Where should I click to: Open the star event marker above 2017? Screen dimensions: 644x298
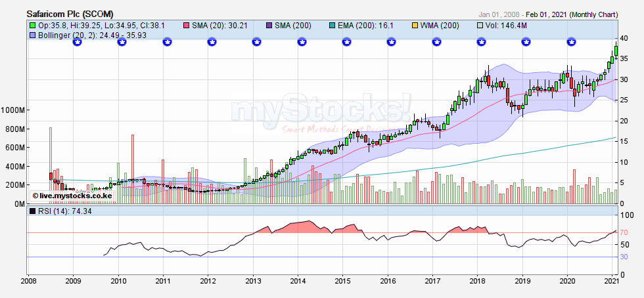[436, 42]
